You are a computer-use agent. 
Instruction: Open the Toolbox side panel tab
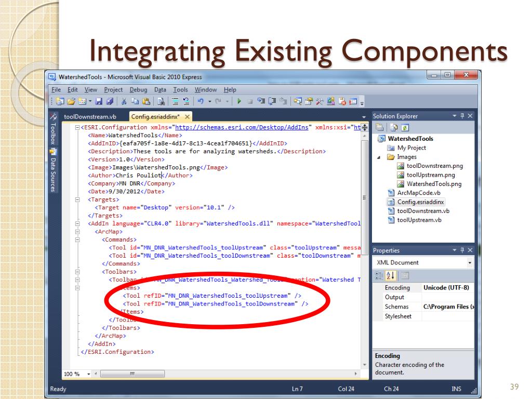pyautogui.click(x=54, y=129)
